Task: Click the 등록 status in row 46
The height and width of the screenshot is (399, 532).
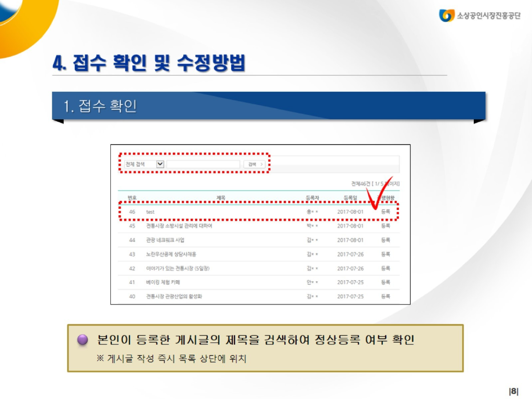Action: coord(385,212)
